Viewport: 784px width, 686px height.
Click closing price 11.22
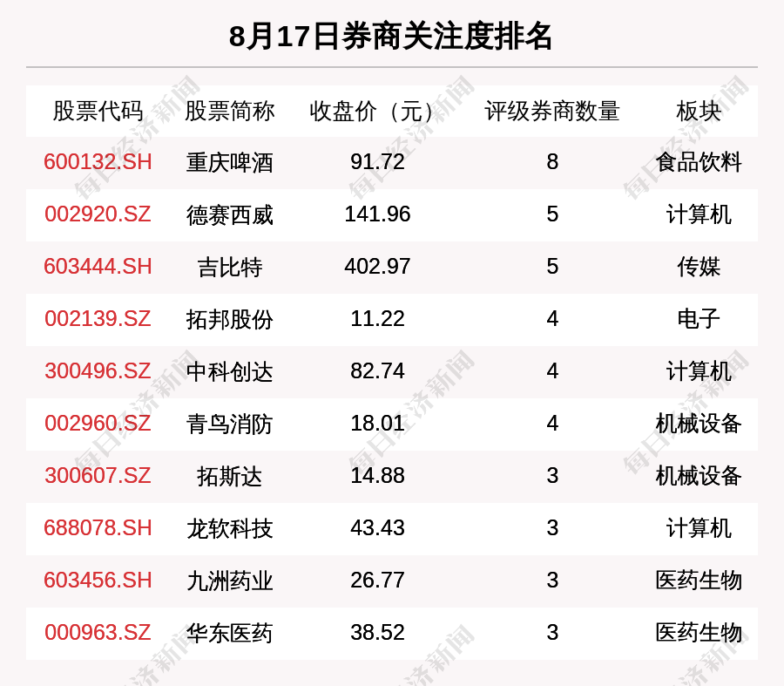point(377,319)
